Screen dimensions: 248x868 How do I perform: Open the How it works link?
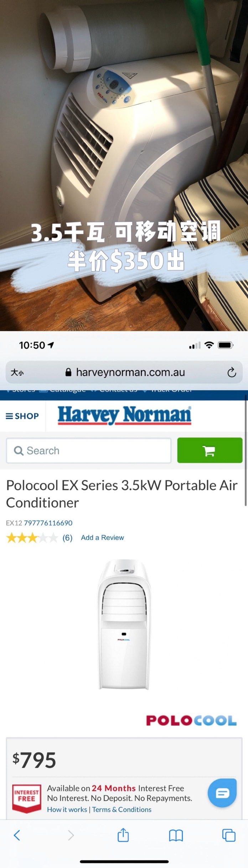click(x=67, y=809)
